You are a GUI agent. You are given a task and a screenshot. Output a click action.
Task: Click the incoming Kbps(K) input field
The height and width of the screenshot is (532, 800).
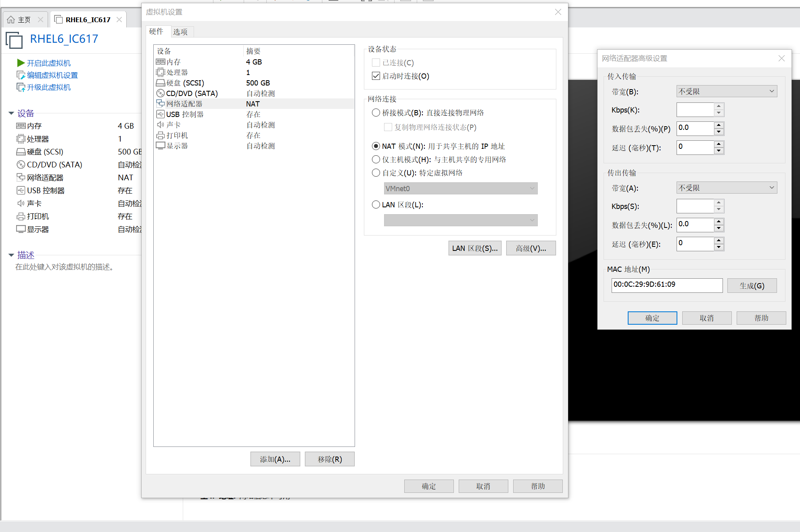pos(696,110)
